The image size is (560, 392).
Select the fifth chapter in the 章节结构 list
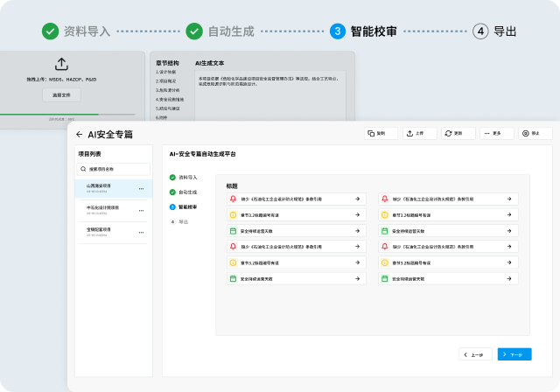tap(167, 108)
